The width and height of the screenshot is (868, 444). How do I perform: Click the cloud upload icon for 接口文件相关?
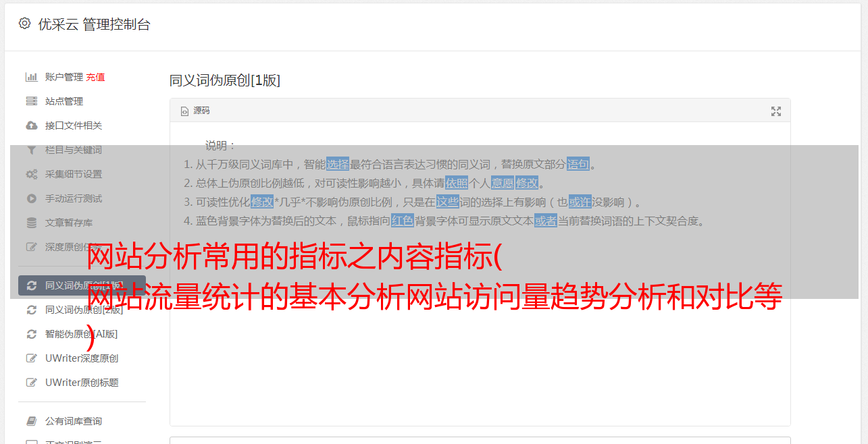point(31,126)
